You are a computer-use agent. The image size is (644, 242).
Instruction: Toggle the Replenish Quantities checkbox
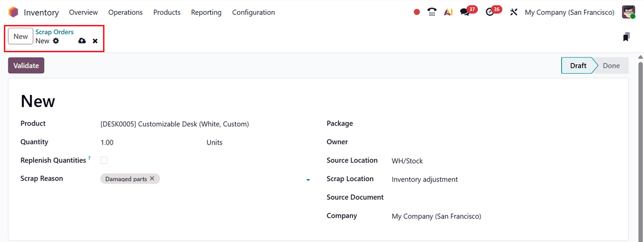(104, 160)
